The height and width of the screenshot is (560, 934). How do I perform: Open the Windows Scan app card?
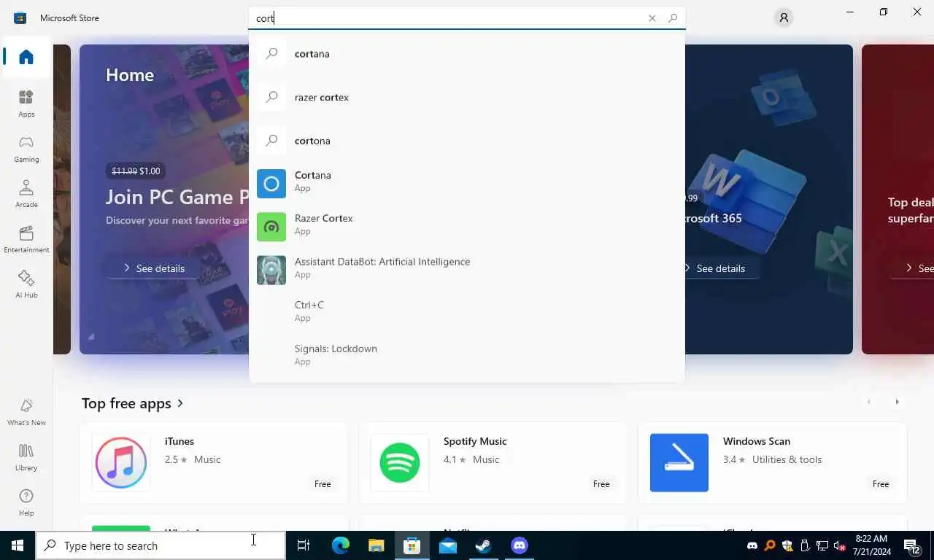click(x=772, y=463)
